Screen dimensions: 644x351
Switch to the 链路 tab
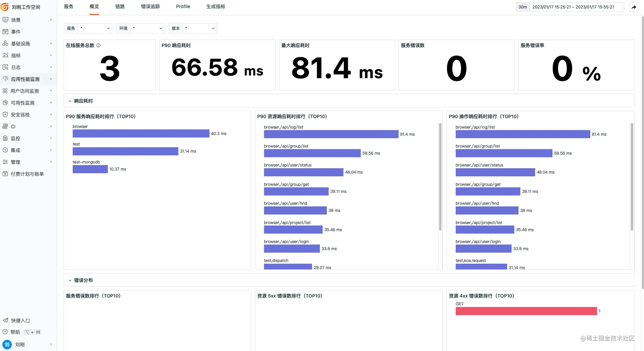(120, 6)
